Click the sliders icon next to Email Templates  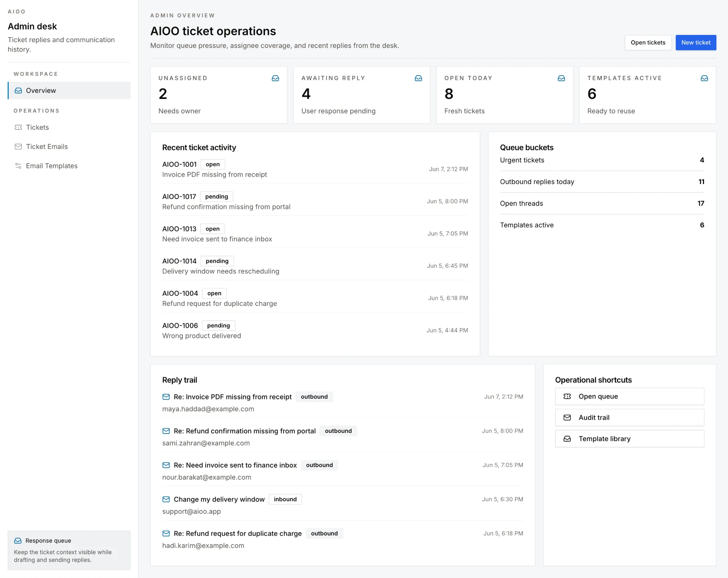tap(18, 166)
